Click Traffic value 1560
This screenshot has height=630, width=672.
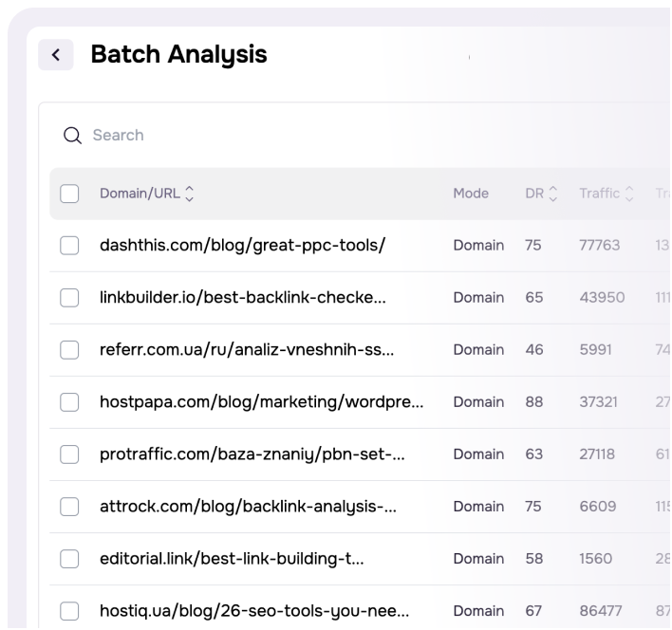[x=596, y=559]
